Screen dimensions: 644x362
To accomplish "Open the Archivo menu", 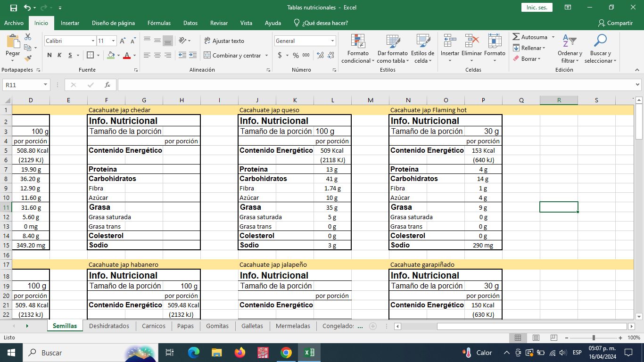I will coord(14,23).
